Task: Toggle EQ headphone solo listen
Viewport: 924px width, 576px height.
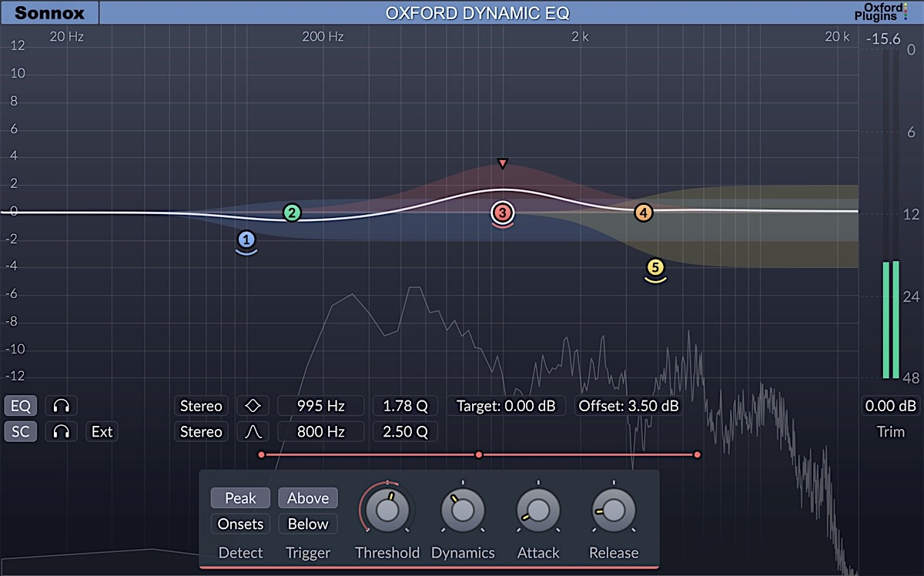Action: (61, 406)
